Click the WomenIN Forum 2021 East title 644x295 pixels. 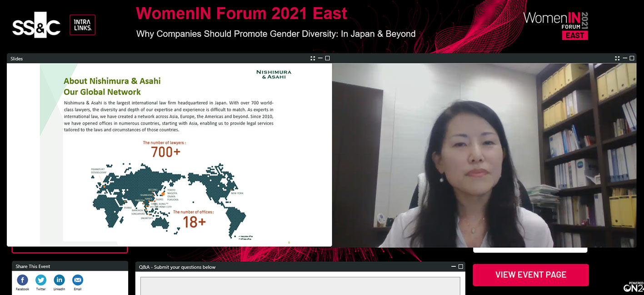(x=241, y=13)
